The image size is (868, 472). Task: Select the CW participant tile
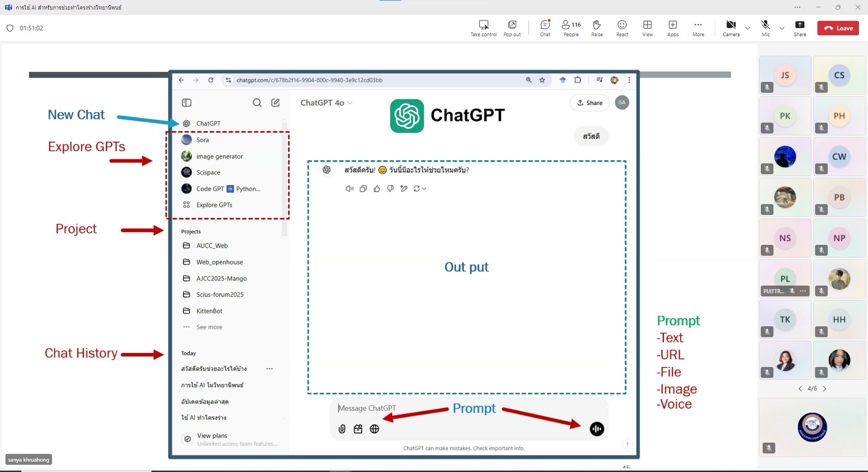click(x=839, y=157)
